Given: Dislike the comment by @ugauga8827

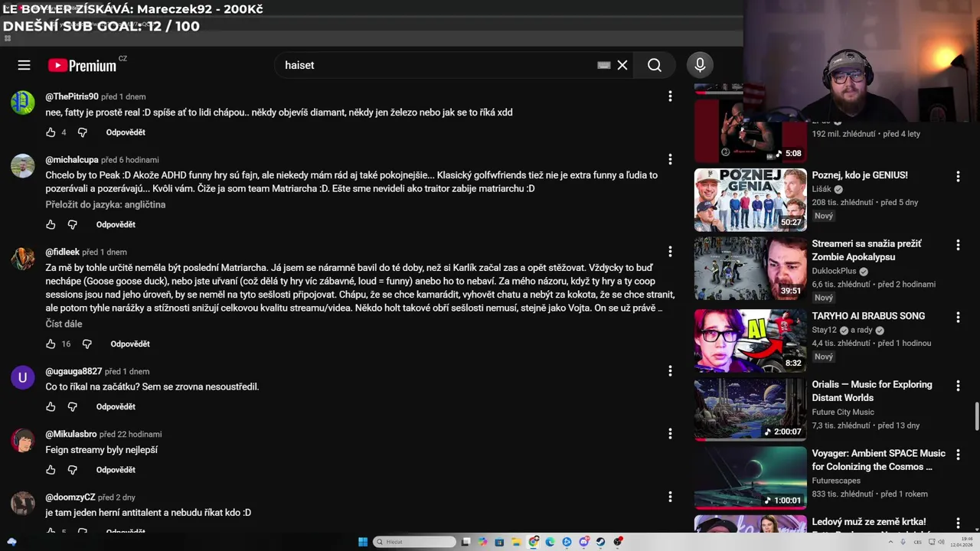Looking at the screenshot, I should (x=73, y=407).
